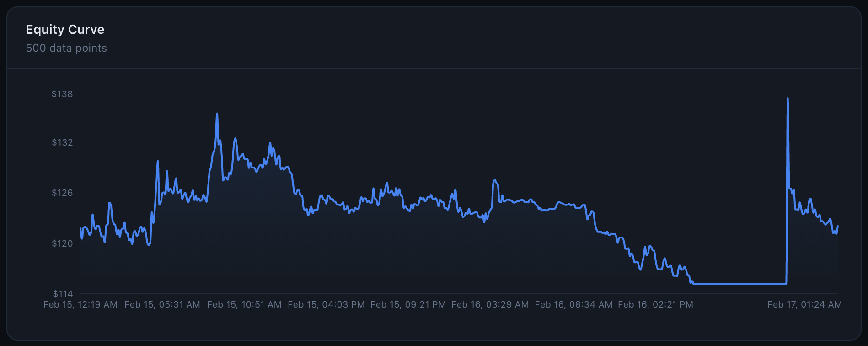Viewport: 868px width, 346px height.
Task: Select the $114 y-axis label
Action: [63, 294]
